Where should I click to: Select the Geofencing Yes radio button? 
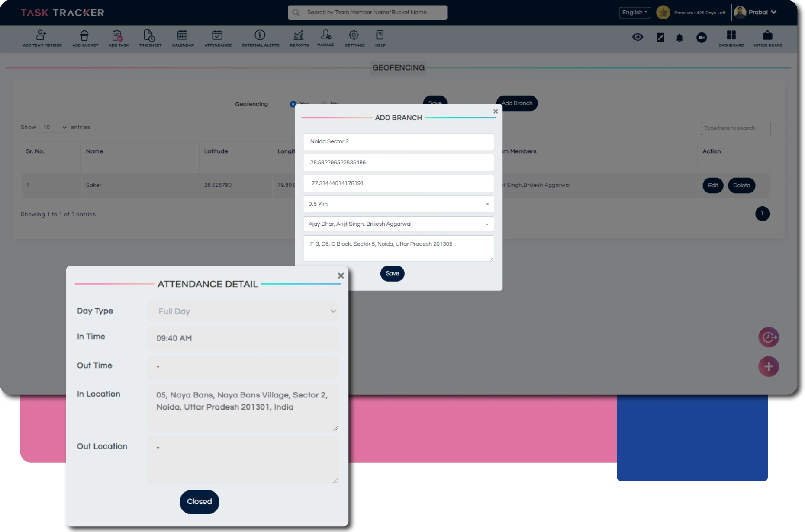click(293, 104)
